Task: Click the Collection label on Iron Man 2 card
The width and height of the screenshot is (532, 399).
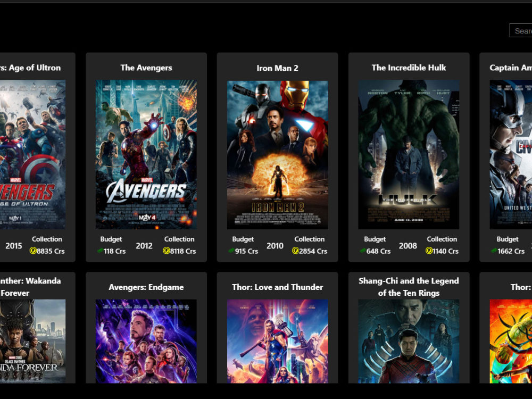Action: click(310, 239)
